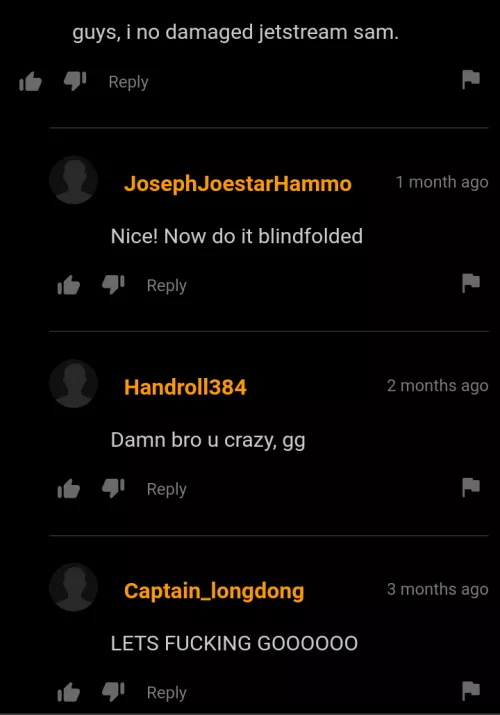500x715 pixels.
Task: Thumbs down JosephJoestarHammo's comment
Action: (113, 285)
